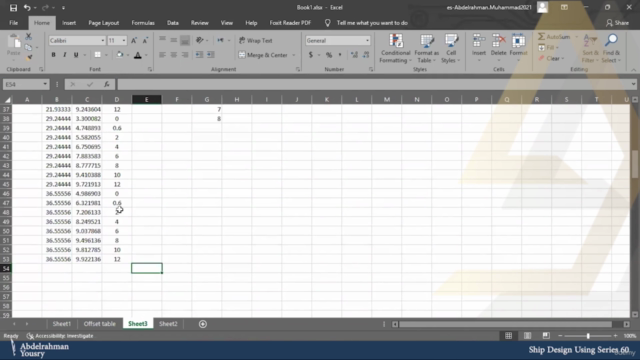Toggle Top Align in Alignment group

tap(162, 40)
